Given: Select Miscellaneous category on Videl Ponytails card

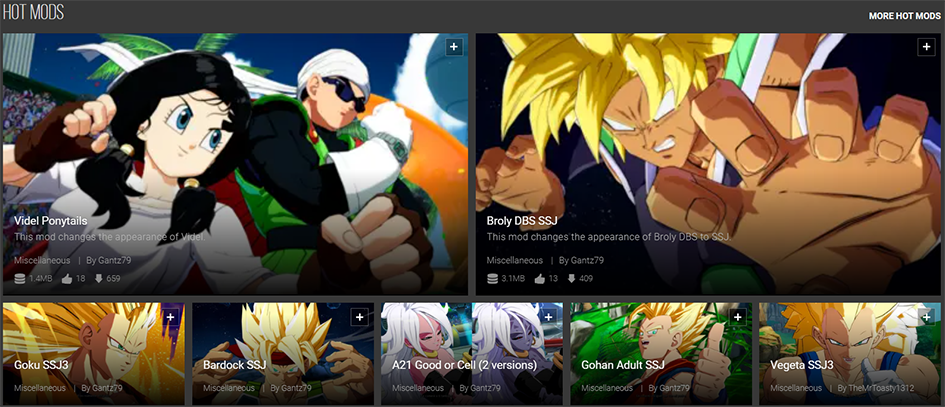Looking at the screenshot, I should click(42, 260).
